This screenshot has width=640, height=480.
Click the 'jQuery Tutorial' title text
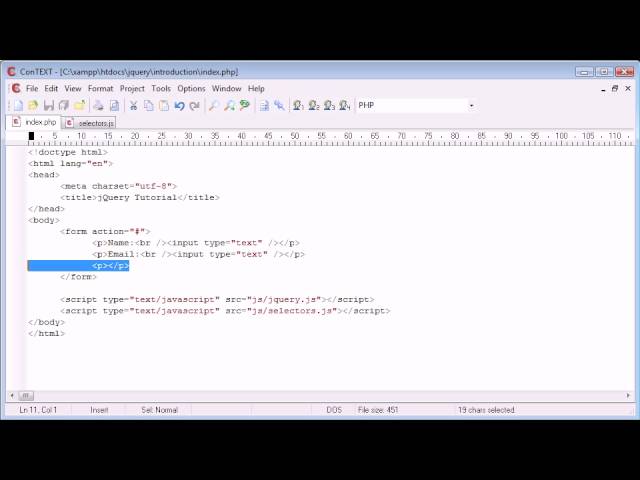tap(137, 198)
